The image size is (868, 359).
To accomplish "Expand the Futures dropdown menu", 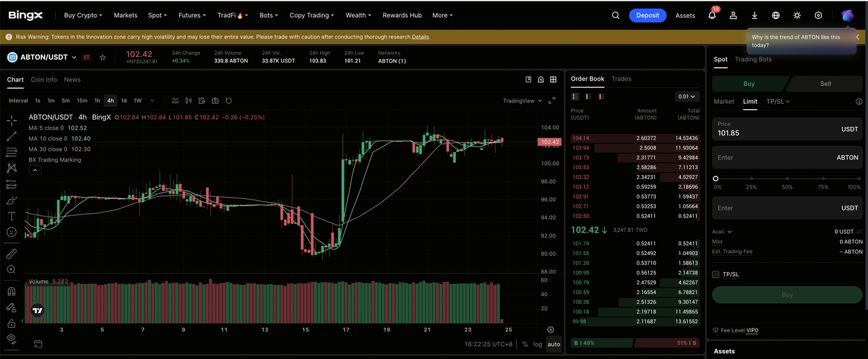I will 193,15.
